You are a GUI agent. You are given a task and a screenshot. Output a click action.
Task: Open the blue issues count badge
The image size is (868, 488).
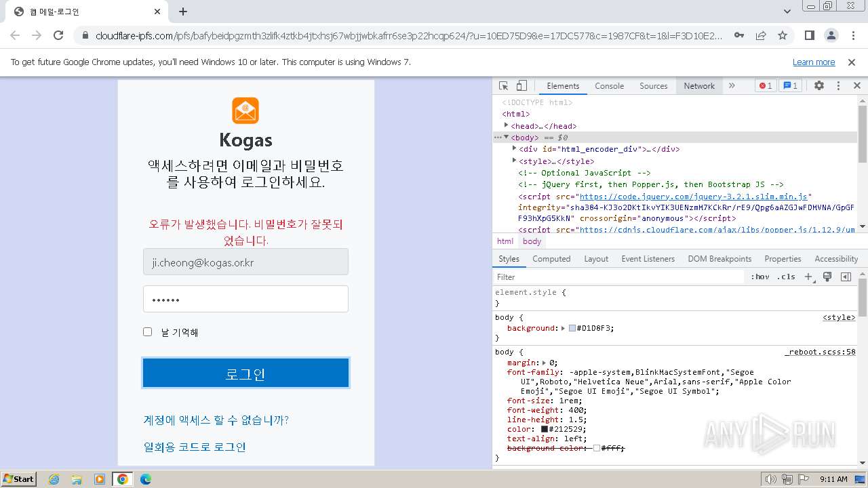[790, 86]
